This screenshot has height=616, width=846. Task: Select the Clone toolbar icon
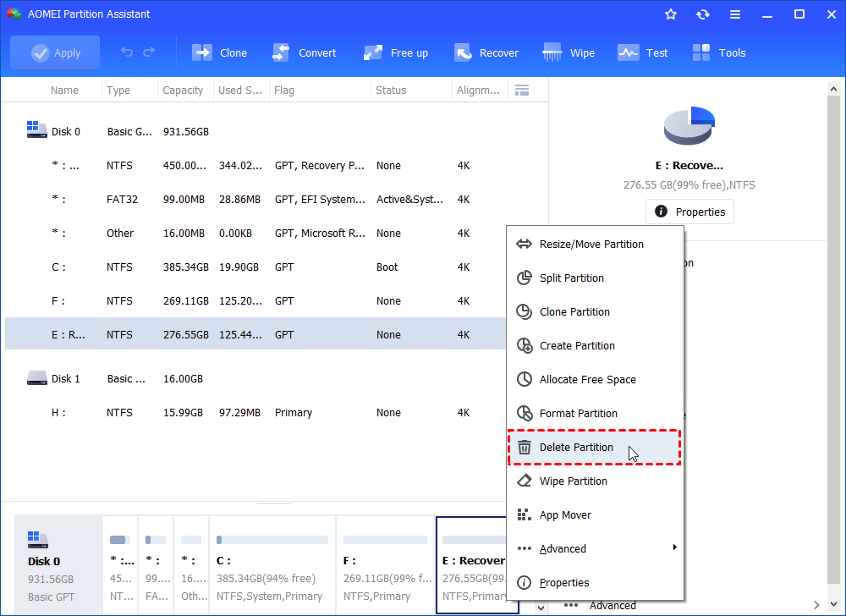point(219,52)
